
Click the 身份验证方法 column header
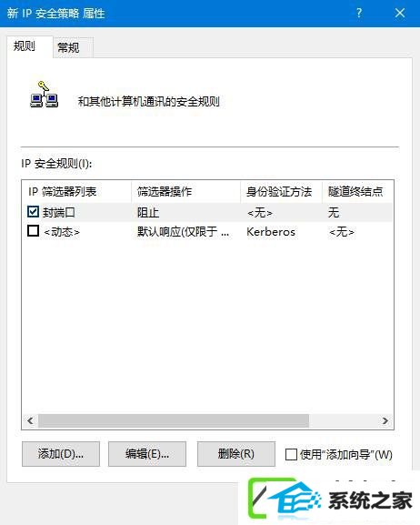click(x=281, y=191)
